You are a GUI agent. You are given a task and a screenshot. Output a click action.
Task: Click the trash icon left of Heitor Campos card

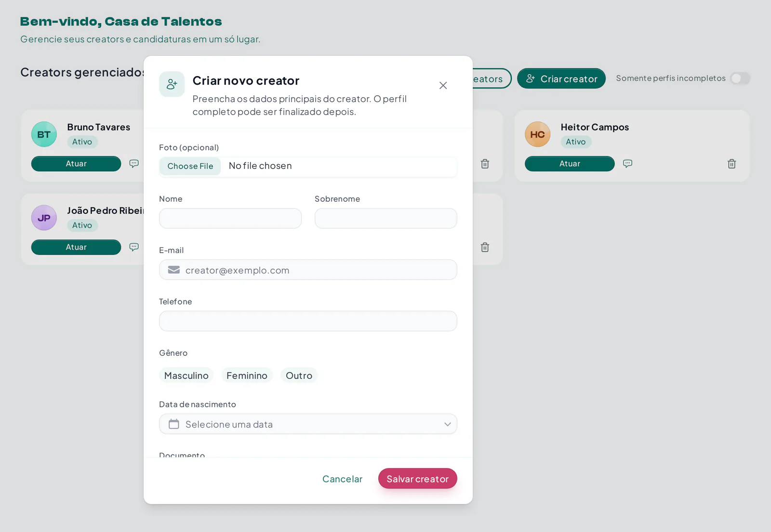(485, 164)
